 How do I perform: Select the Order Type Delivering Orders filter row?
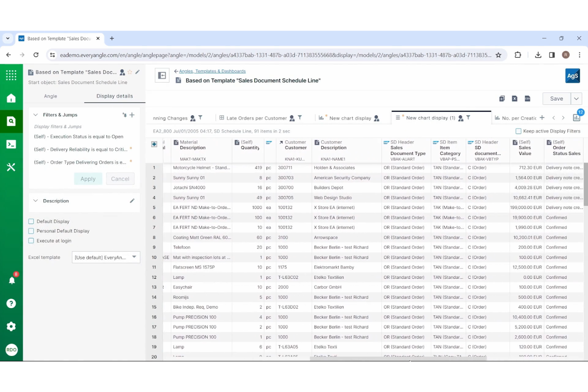click(80, 162)
